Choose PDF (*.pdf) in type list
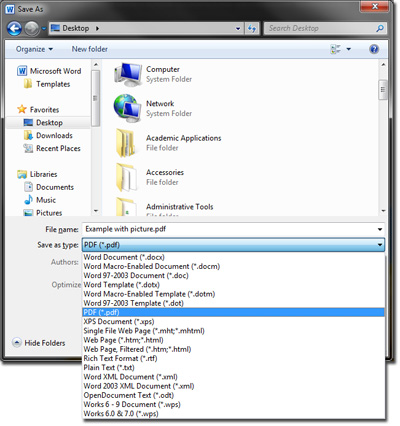This screenshot has height=426, width=400. 233,312
